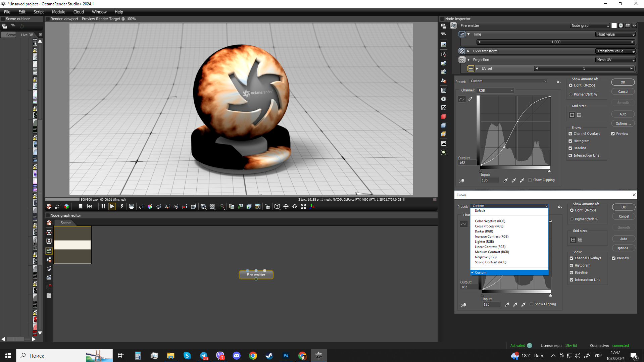Click the UV set slider showing 1
Viewport: 644px width, 362px height.
pyautogui.click(x=584, y=68)
